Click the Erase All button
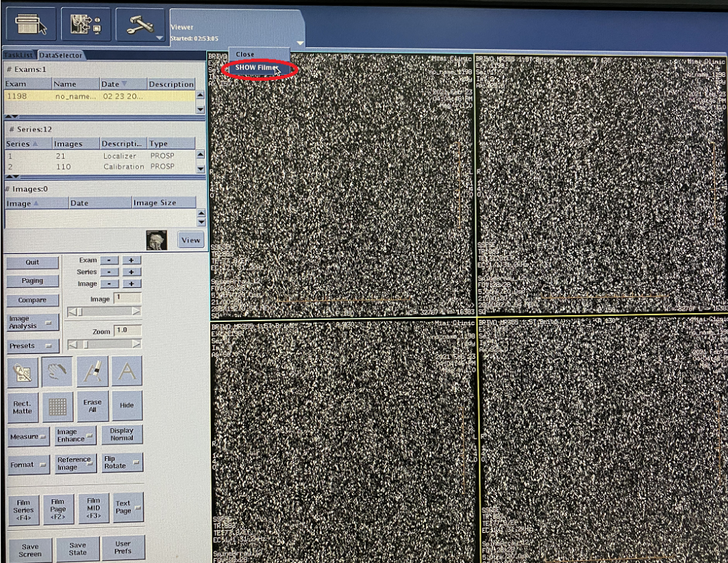Image resolution: width=728 pixels, height=563 pixels. tap(92, 405)
